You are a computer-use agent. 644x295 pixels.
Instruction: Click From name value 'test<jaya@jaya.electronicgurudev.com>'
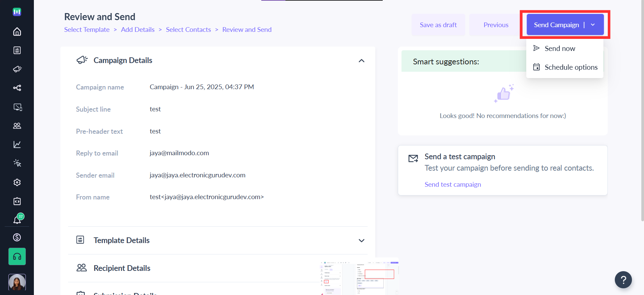[207, 197]
